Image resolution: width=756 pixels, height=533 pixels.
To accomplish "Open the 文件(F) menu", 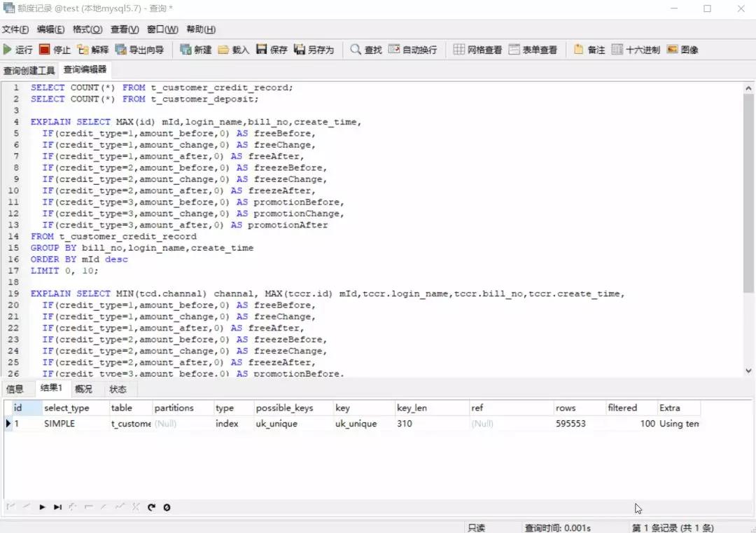I will click(x=15, y=29).
